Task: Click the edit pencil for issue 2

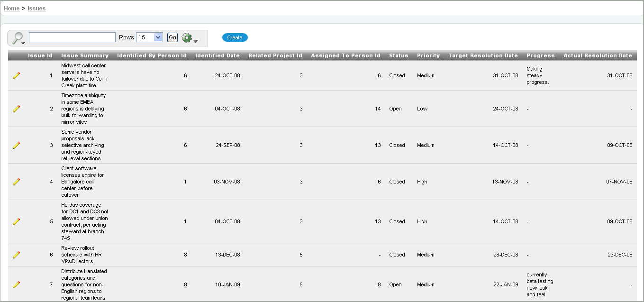Action: click(x=17, y=109)
